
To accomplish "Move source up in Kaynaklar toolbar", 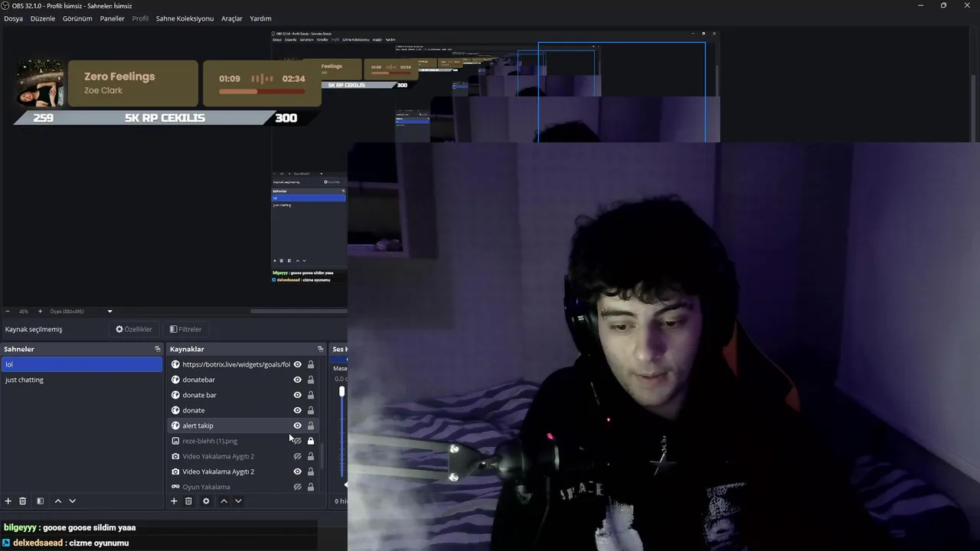I will pos(224,501).
